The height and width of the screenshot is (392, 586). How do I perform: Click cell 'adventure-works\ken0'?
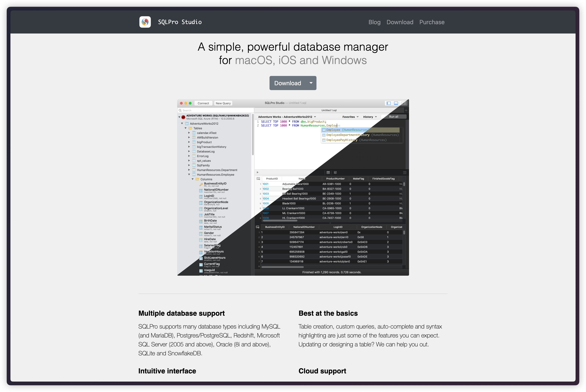pyautogui.click(x=333, y=232)
